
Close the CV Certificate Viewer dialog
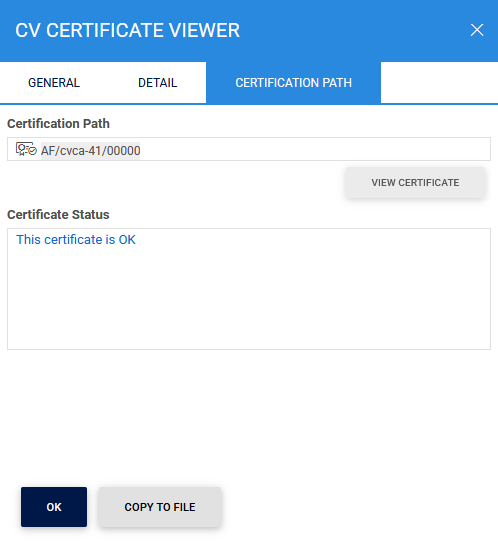click(x=477, y=30)
